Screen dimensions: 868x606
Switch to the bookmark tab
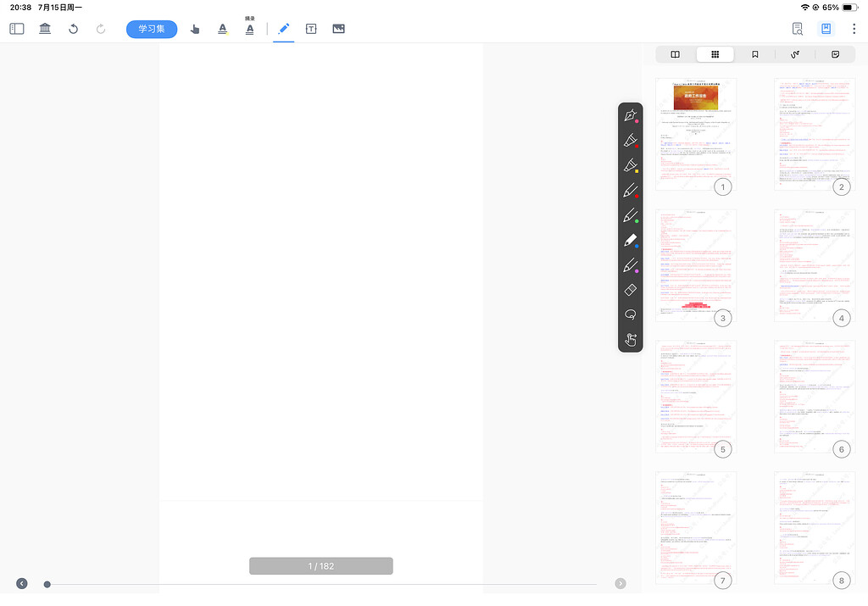755,53
